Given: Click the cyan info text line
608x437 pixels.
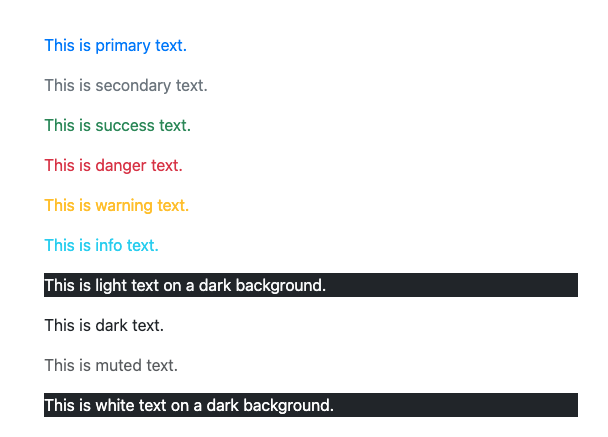Looking at the screenshot, I should pos(101,245).
